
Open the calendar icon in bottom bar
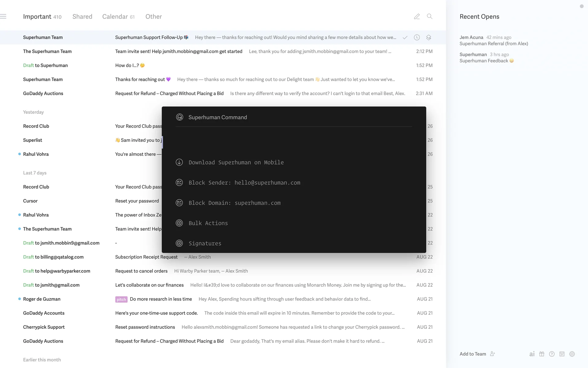tap(562, 354)
